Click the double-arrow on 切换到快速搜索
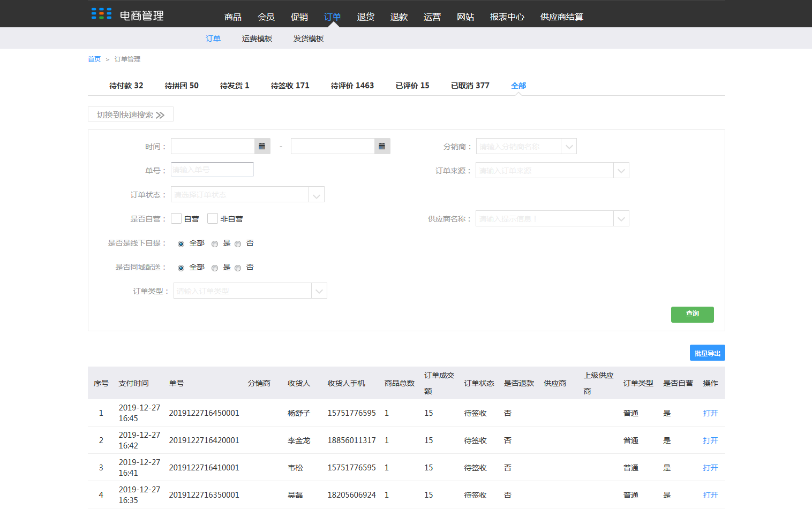Viewport: 812px width, 510px height. 160,115
